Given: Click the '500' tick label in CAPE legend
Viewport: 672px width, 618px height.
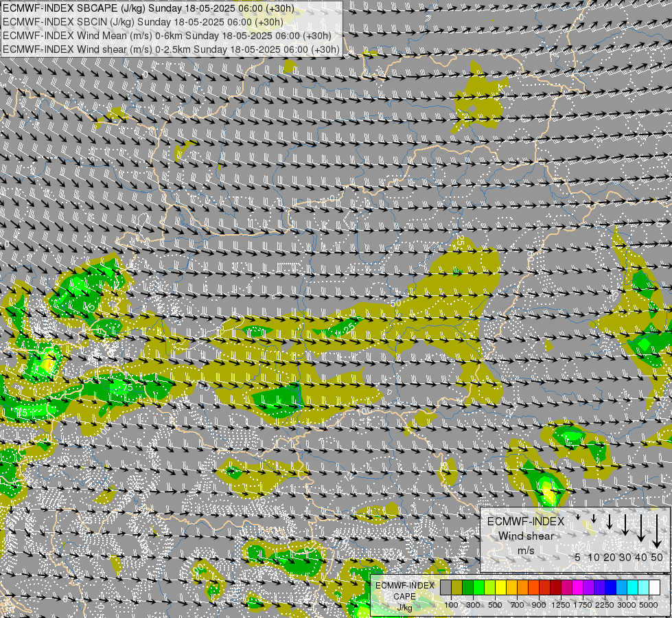Looking at the screenshot, I should pos(495,605).
